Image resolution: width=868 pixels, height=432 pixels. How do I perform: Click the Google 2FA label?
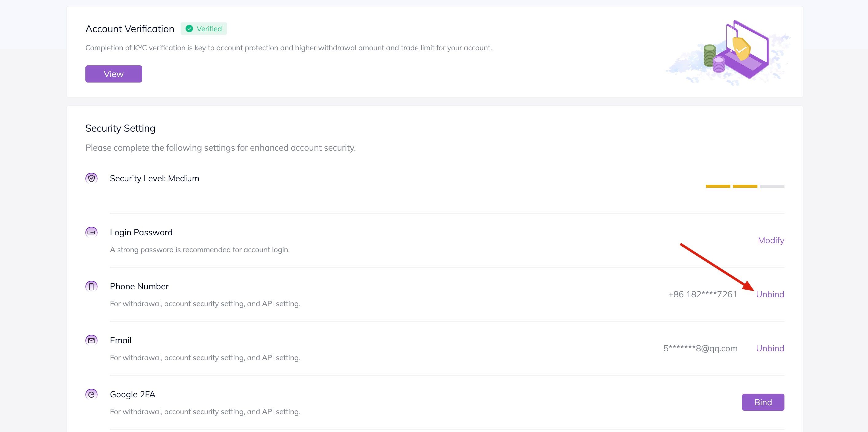pyautogui.click(x=132, y=394)
